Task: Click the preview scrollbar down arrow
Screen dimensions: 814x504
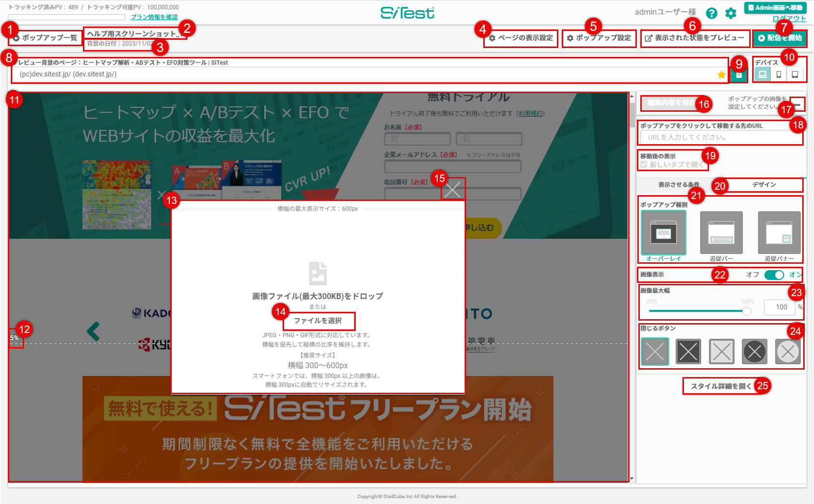Action: click(x=632, y=479)
